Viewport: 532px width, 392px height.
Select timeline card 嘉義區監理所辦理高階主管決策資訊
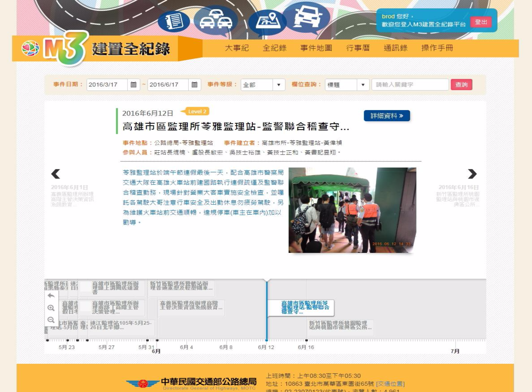pos(191,308)
